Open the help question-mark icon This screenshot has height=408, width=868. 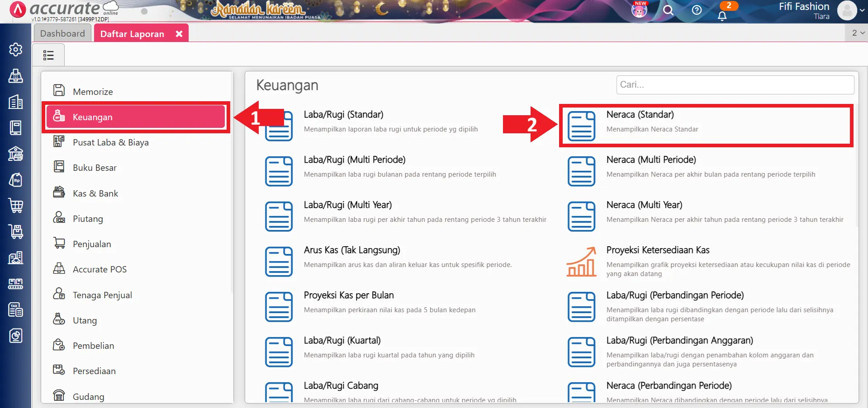click(696, 10)
